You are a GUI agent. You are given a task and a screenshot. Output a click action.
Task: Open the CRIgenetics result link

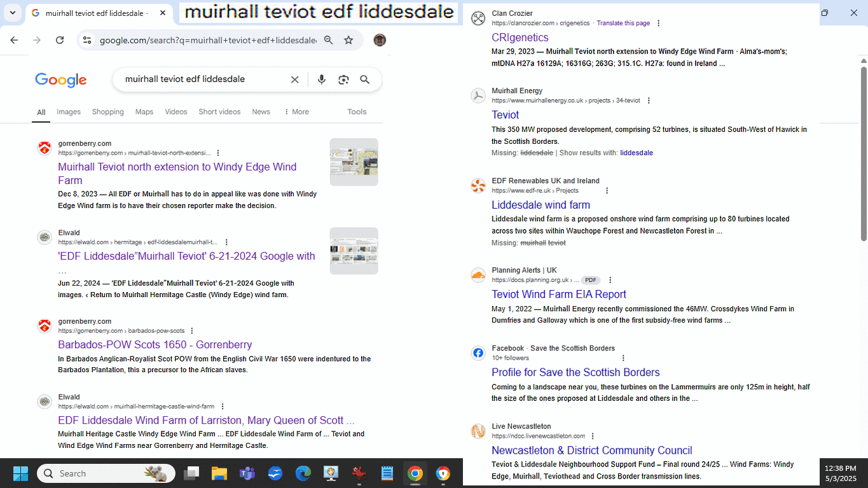pos(520,38)
